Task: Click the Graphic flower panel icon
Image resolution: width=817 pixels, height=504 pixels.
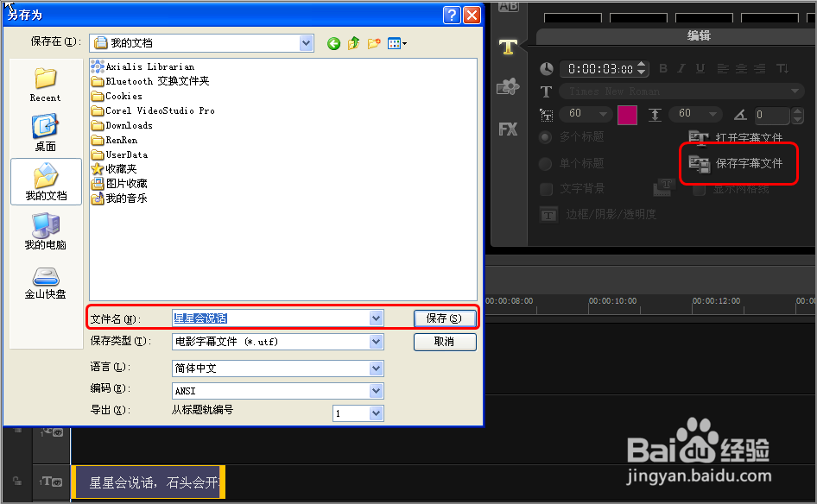Action: (508, 86)
